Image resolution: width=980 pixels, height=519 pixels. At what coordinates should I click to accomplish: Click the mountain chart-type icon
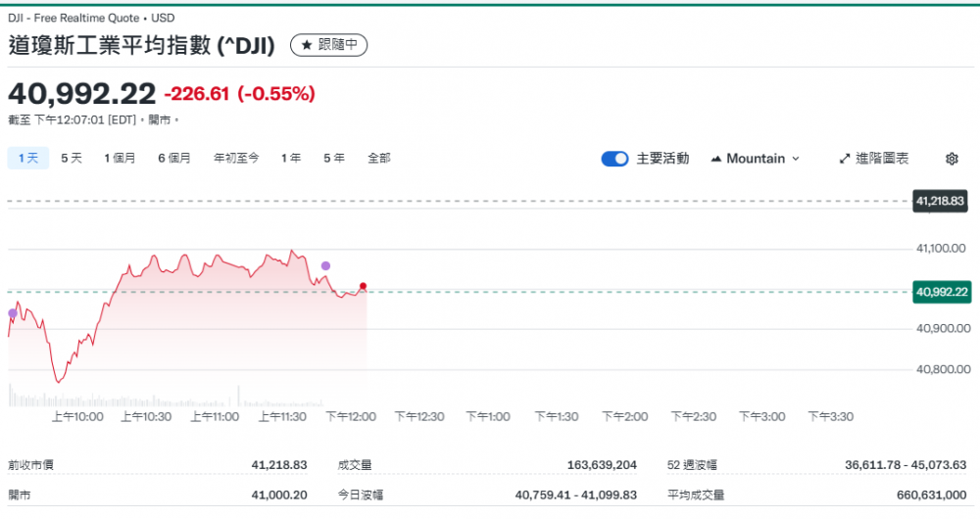(x=715, y=159)
